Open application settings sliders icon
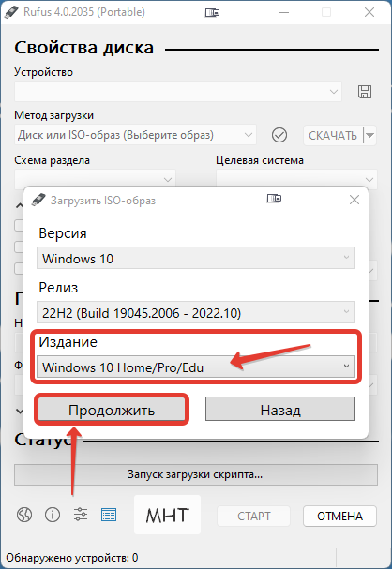 [81, 515]
